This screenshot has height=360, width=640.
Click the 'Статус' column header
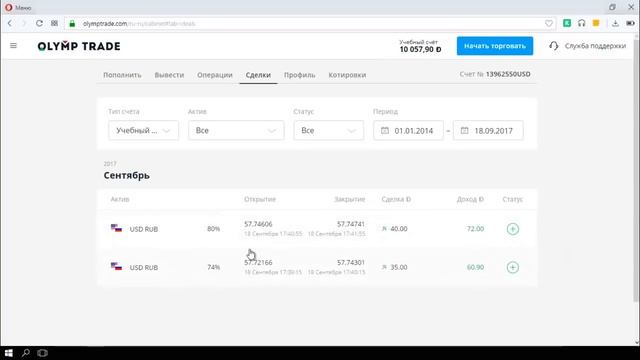click(x=513, y=199)
